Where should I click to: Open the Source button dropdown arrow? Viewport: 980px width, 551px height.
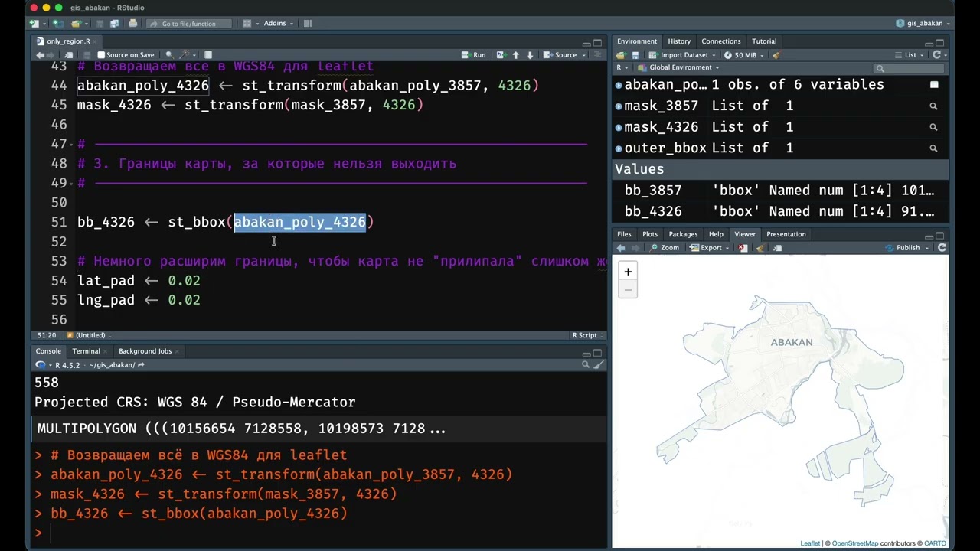click(x=582, y=55)
